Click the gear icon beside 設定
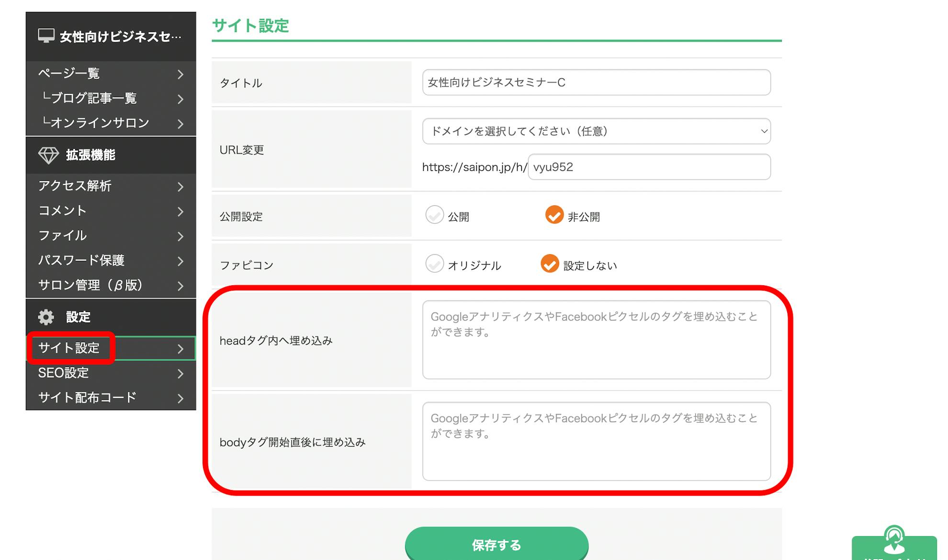The height and width of the screenshot is (560, 948). 46,317
